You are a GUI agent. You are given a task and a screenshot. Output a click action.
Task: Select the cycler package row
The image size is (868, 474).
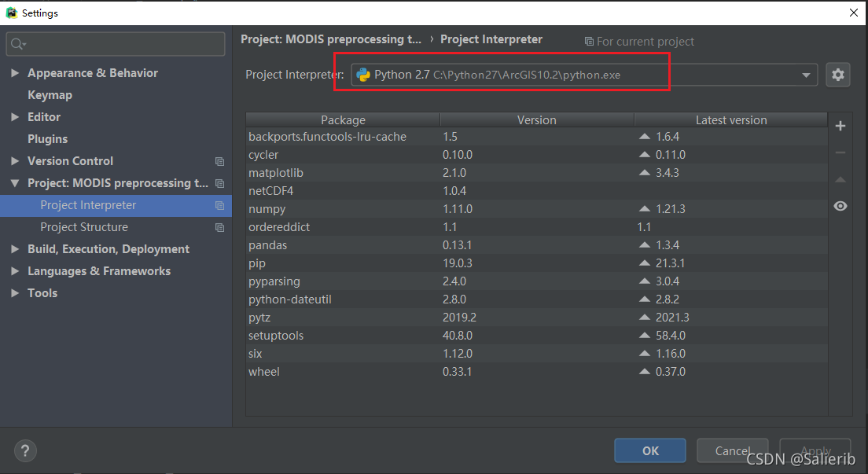click(537, 155)
